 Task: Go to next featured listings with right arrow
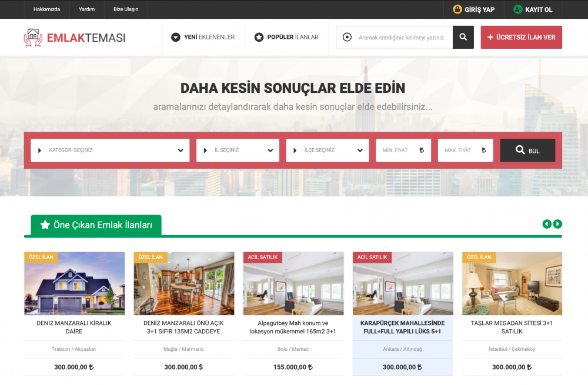[557, 224]
